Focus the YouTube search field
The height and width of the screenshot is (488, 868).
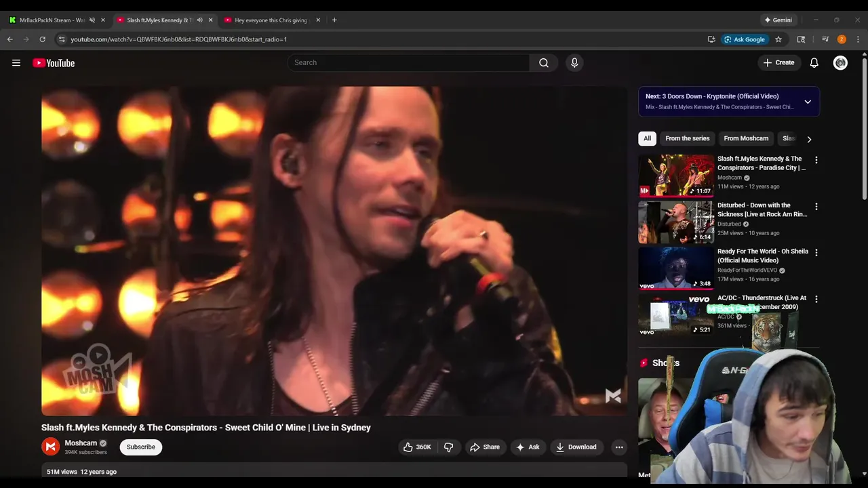click(x=409, y=62)
